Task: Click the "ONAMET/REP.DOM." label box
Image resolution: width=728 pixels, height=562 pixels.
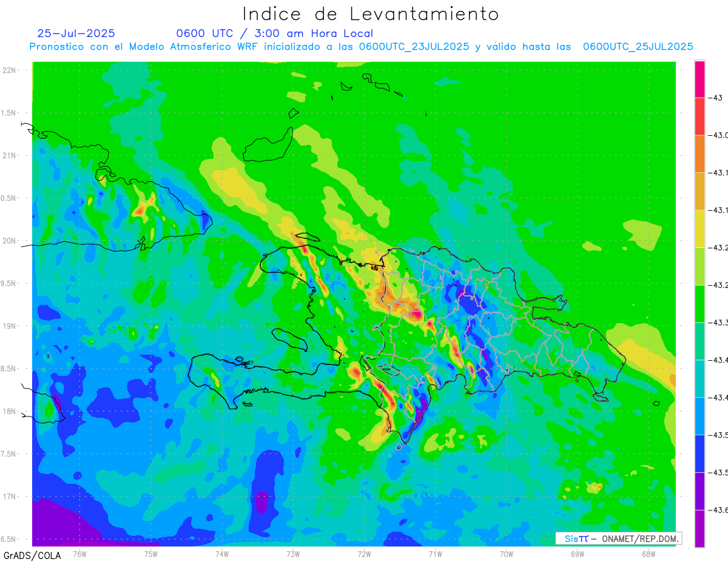Action: [x=618, y=538]
